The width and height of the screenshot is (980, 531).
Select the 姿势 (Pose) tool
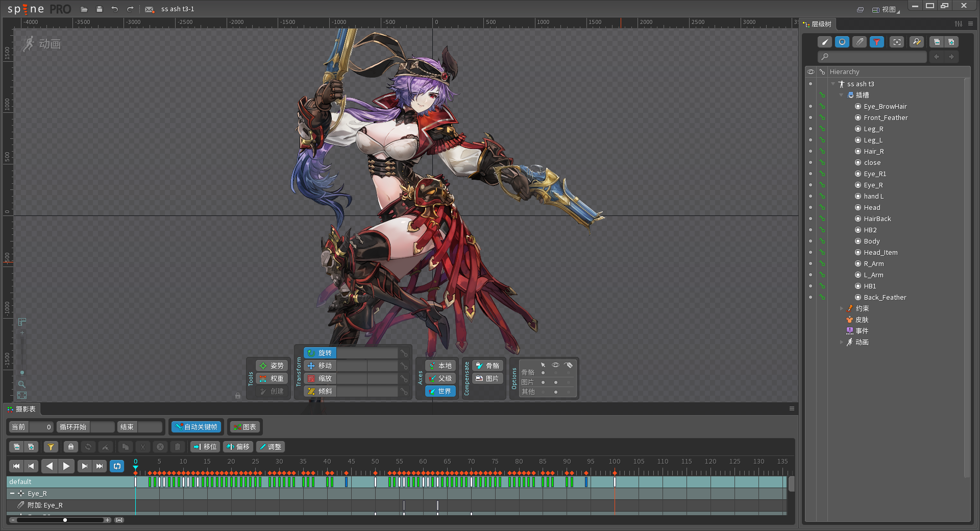pos(272,366)
